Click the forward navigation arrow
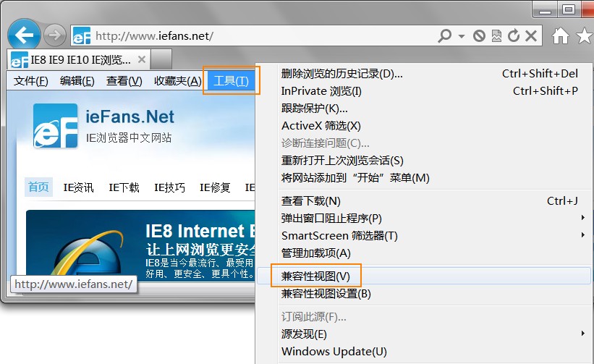The image size is (594, 364). [54, 35]
